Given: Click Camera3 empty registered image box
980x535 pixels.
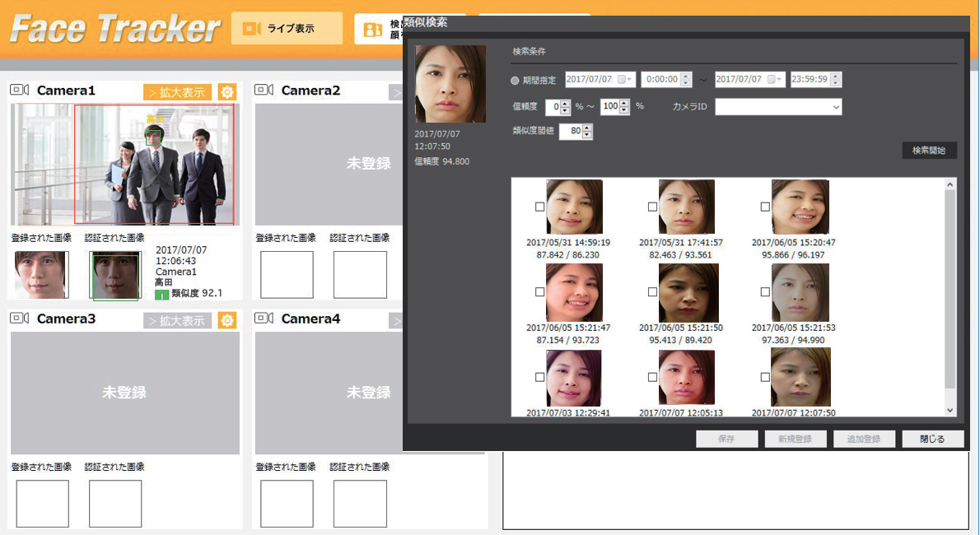Looking at the screenshot, I should point(42,504).
